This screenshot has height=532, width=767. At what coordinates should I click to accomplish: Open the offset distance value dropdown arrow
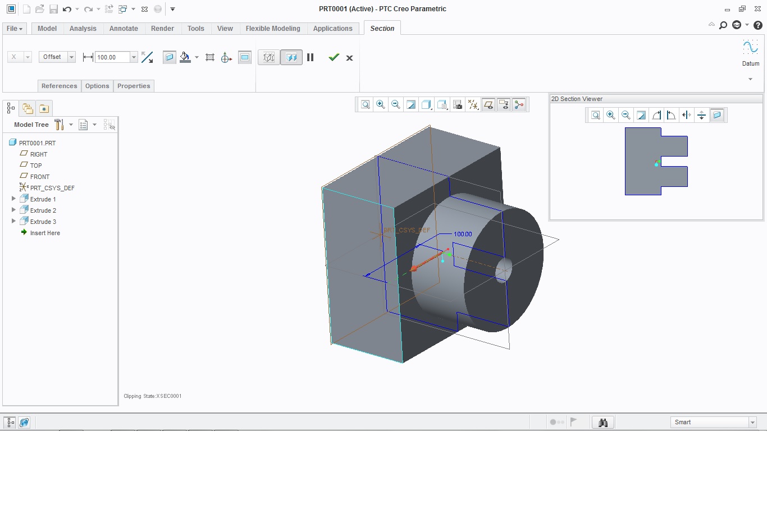coord(134,57)
